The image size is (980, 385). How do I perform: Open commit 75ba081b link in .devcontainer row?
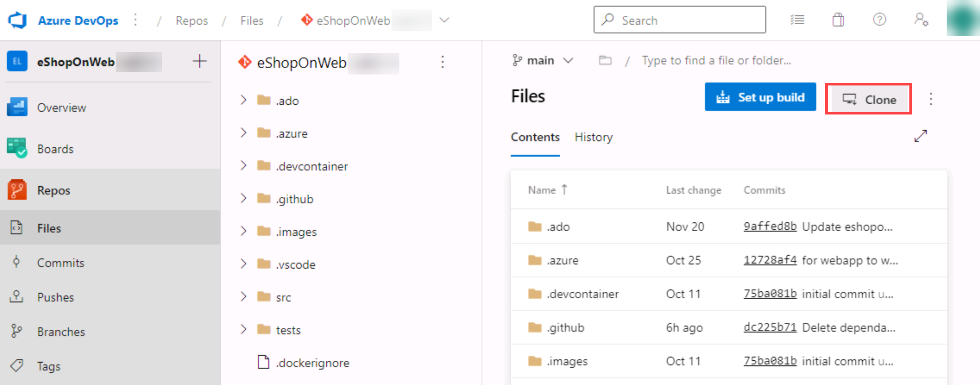(770, 294)
